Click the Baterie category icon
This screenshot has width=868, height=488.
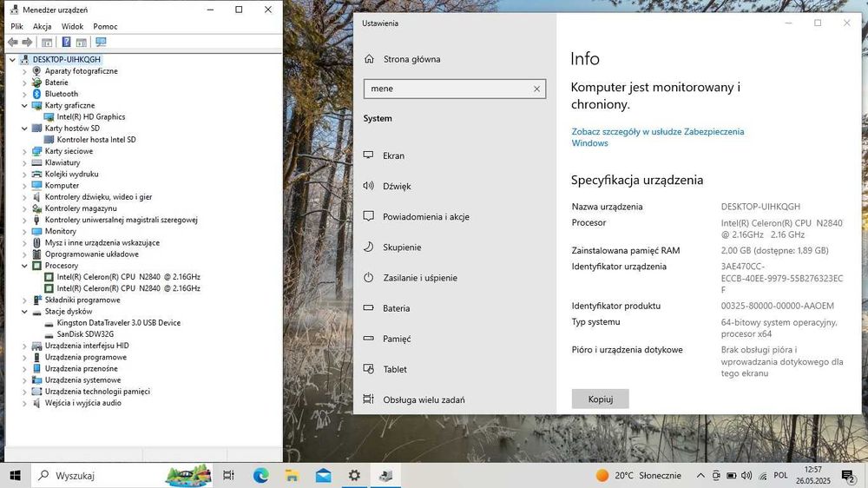coord(37,82)
